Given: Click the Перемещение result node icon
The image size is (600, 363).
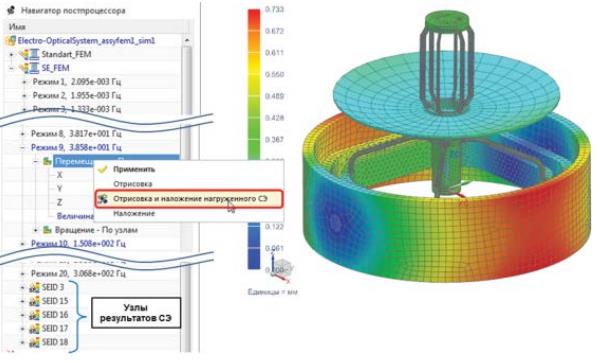Looking at the screenshot, I should [x=47, y=161].
